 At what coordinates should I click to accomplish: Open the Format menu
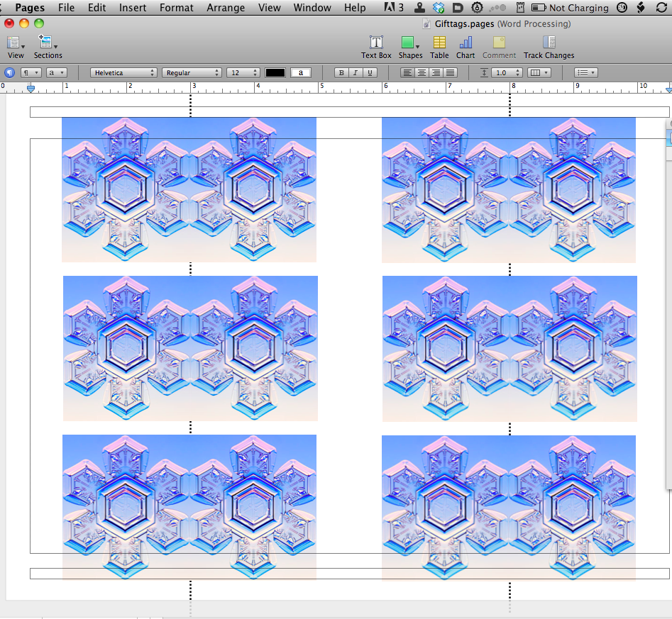tap(176, 8)
